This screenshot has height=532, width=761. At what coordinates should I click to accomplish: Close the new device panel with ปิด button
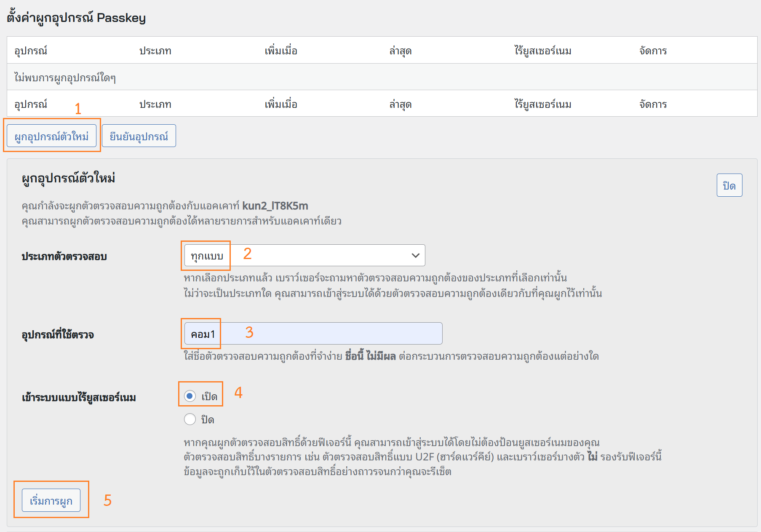click(729, 185)
